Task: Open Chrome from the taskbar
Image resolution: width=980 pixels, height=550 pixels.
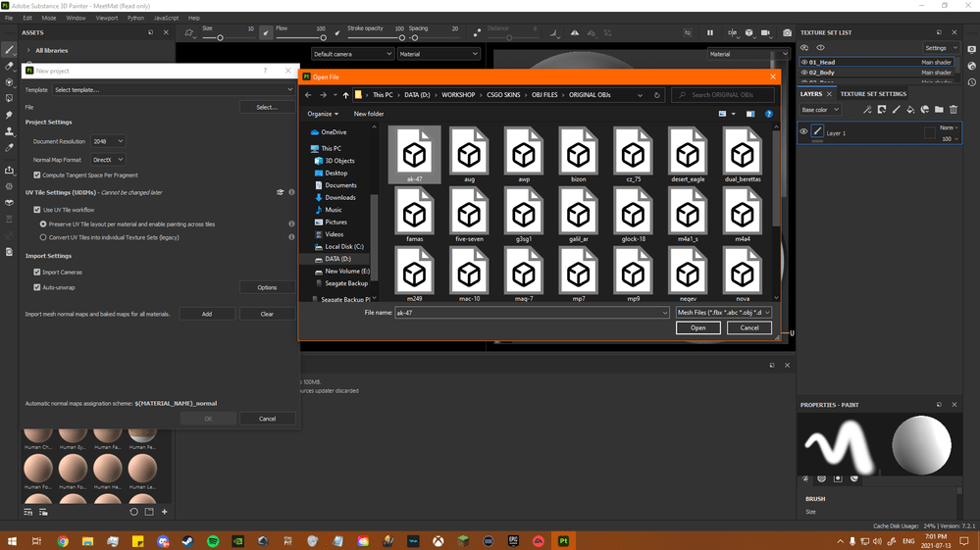Action: pos(63,541)
